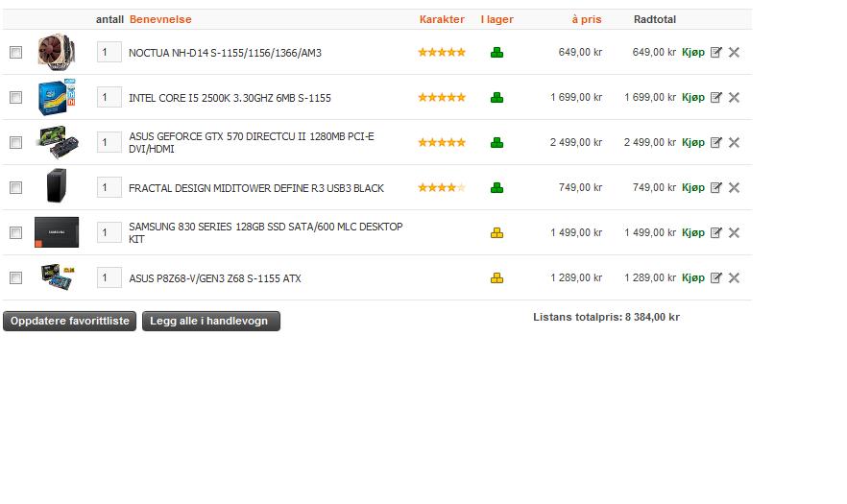Click four-star rating of FRACTAL DESIGN case
Viewport: 847px width, 504px height.
click(x=442, y=187)
